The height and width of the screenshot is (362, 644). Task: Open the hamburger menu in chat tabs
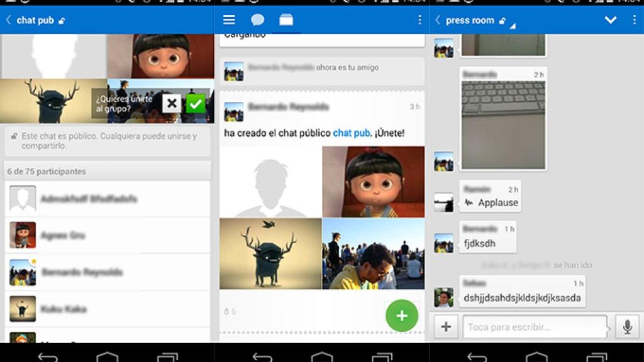(228, 19)
